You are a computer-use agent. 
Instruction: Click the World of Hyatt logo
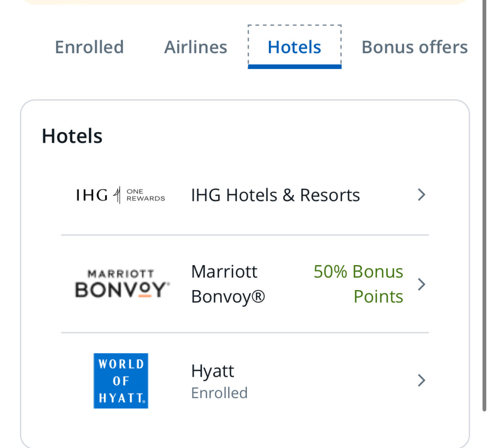(x=121, y=381)
